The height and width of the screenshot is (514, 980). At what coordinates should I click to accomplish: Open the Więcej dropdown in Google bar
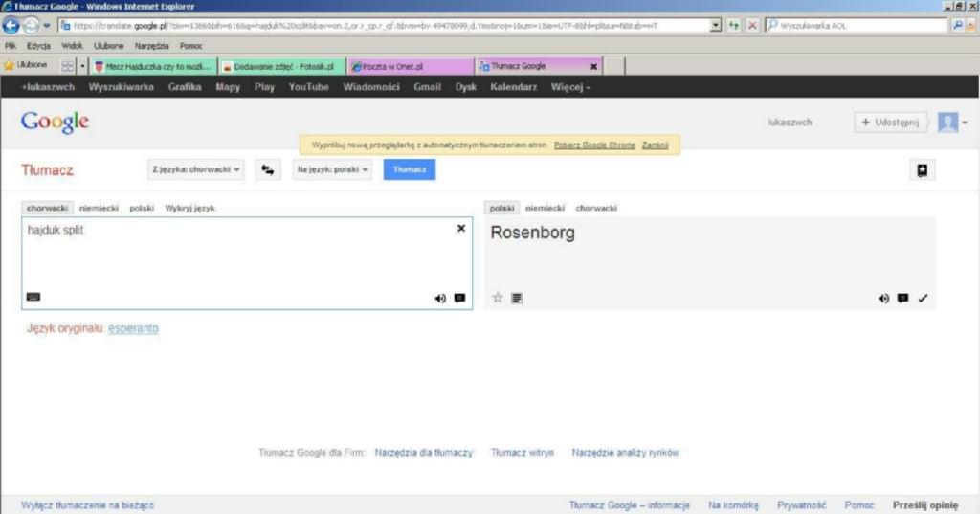[x=570, y=87]
